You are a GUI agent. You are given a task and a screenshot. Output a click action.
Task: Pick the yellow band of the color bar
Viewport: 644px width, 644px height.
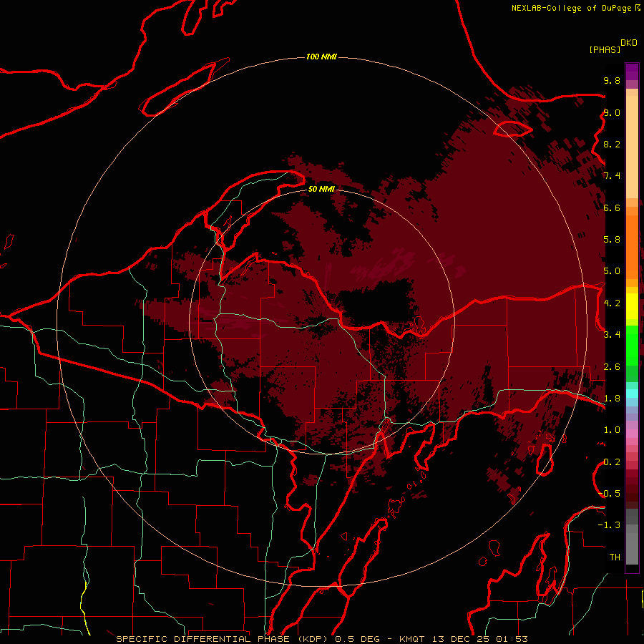[x=632, y=306]
